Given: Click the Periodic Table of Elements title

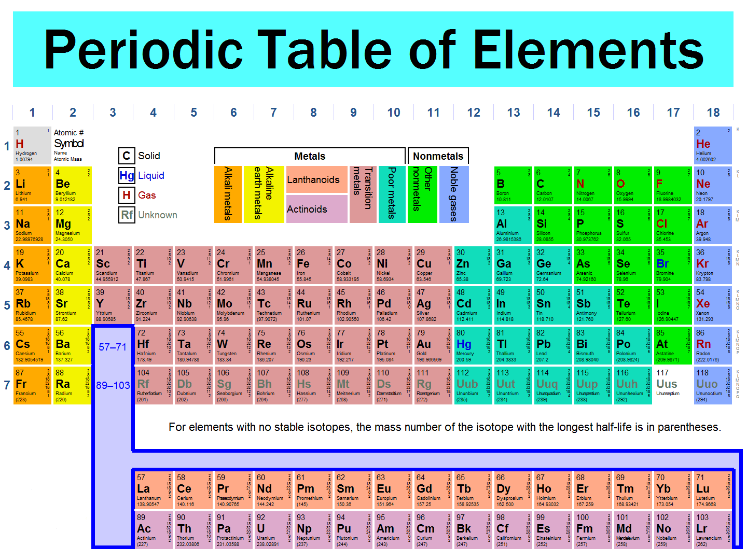Looking at the screenshot, I should coord(374,49).
